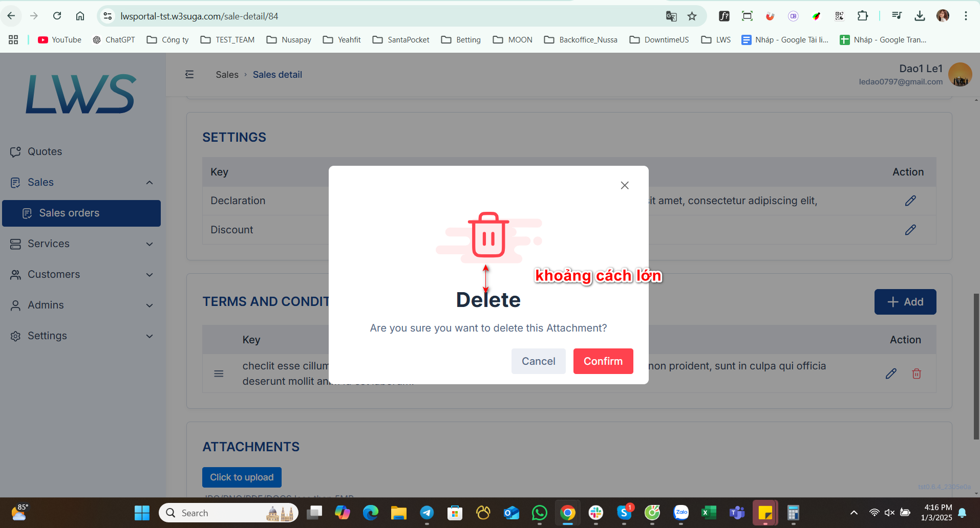
Task: Edit the Discount setting pencil icon
Action: [910, 230]
